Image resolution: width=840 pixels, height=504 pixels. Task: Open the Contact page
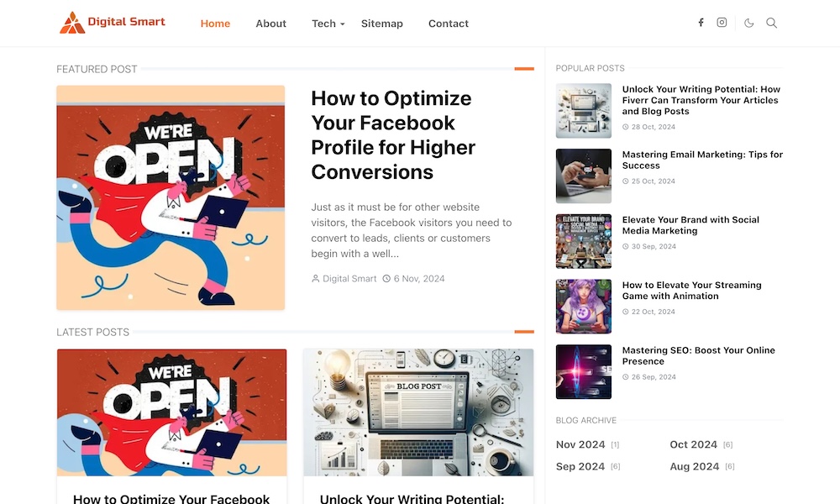coord(449,24)
